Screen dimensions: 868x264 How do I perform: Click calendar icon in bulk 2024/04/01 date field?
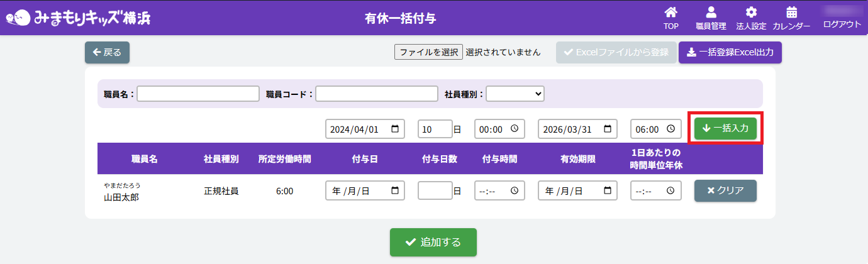pos(395,129)
